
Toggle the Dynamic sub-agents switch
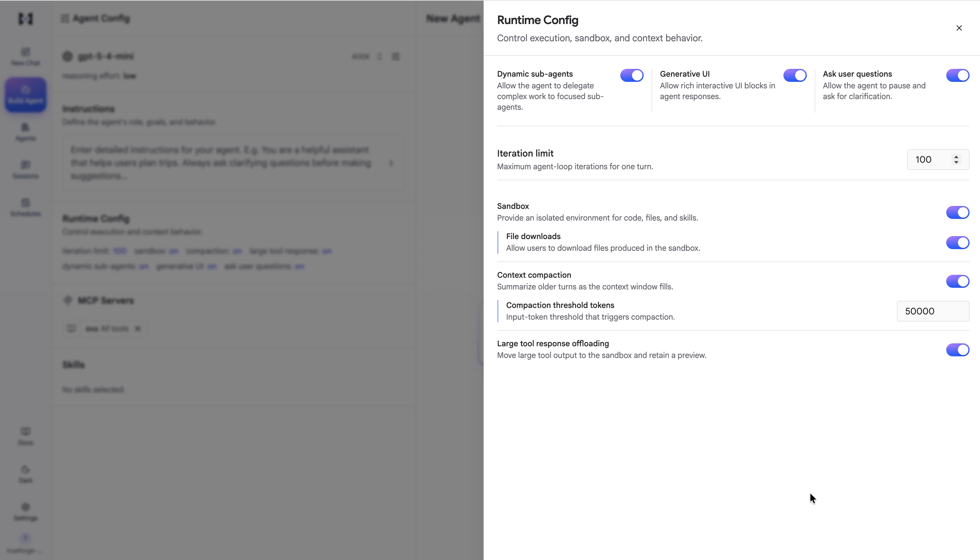tap(632, 75)
